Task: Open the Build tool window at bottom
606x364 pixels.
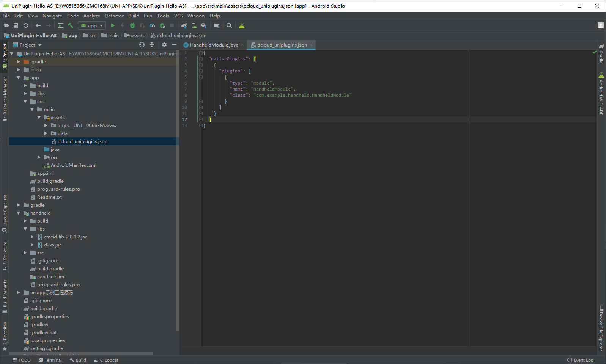Action: click(78, 360)
